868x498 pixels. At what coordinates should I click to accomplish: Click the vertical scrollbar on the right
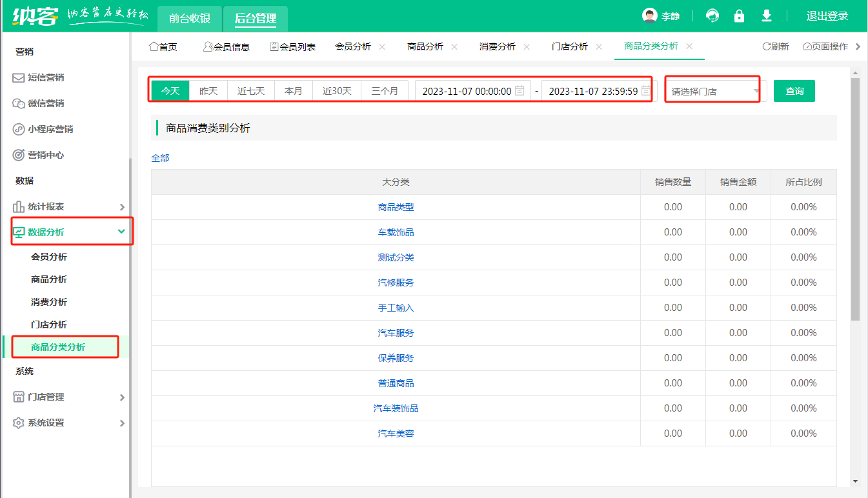855,200
